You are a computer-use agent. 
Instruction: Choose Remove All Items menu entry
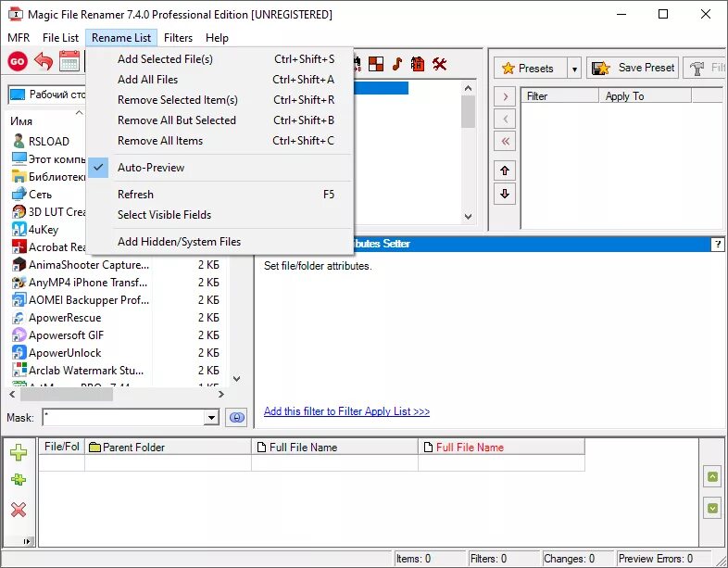pyautogui.click(x=220, y=141)
